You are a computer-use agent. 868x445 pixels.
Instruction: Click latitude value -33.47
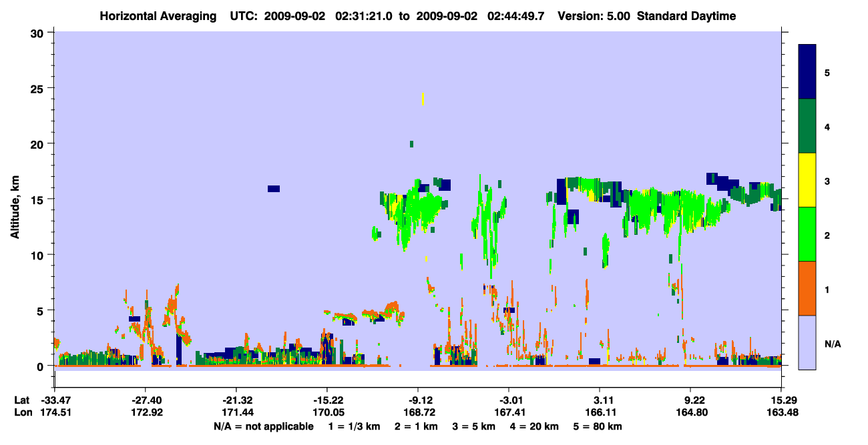coord(55,400)
